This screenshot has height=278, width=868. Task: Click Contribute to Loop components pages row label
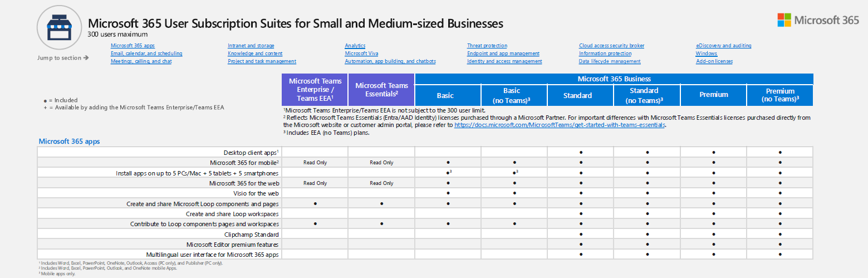point(204,224)
